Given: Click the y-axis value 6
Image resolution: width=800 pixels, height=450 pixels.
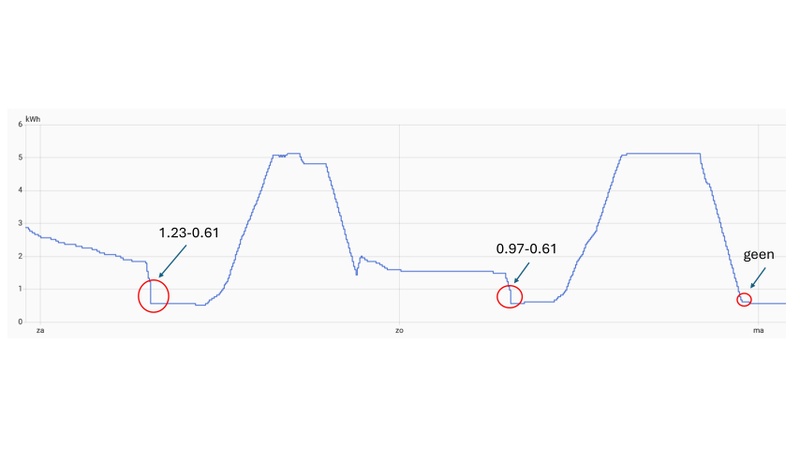Looking at the screenshot, I should point(20,125).
